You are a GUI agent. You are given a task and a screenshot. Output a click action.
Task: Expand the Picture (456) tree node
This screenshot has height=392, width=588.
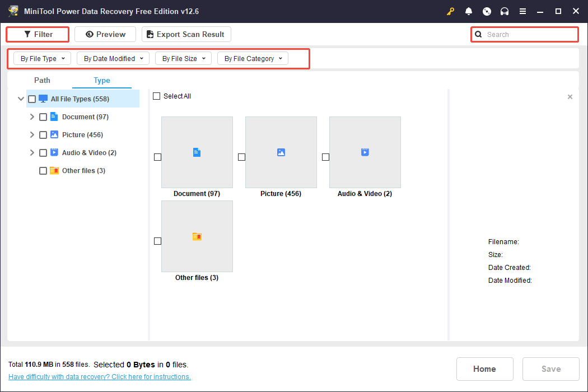32,135
